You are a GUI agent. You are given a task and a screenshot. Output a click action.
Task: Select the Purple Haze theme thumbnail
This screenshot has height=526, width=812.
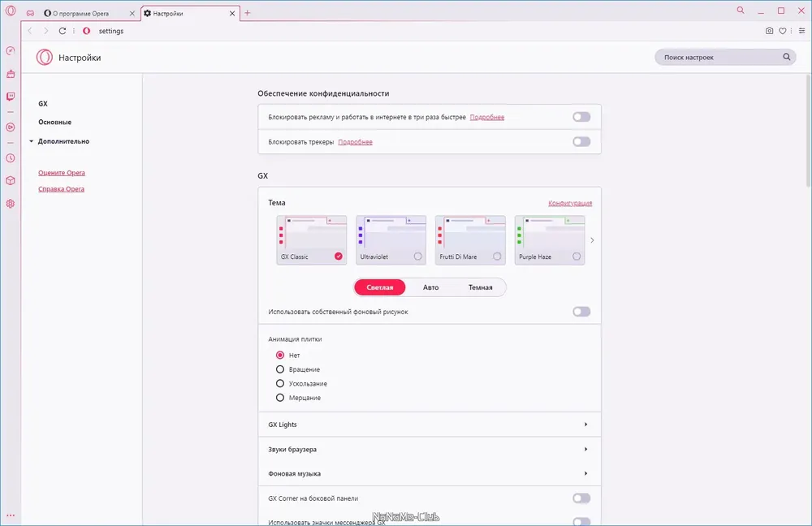550,240
